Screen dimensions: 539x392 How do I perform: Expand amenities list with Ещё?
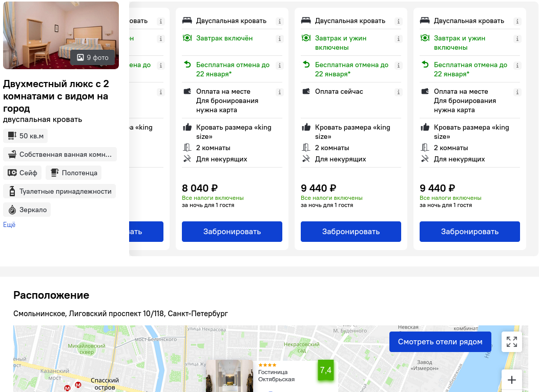click(9, 224)
